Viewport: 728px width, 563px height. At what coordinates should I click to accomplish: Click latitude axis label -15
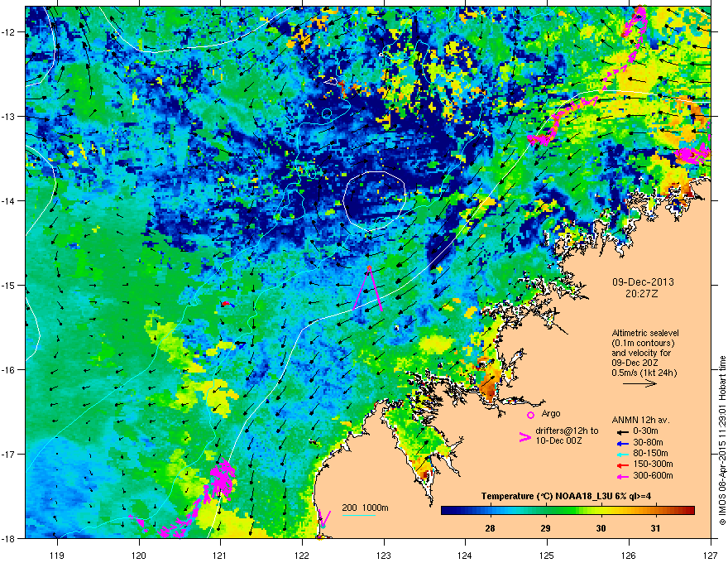point(8,285)
